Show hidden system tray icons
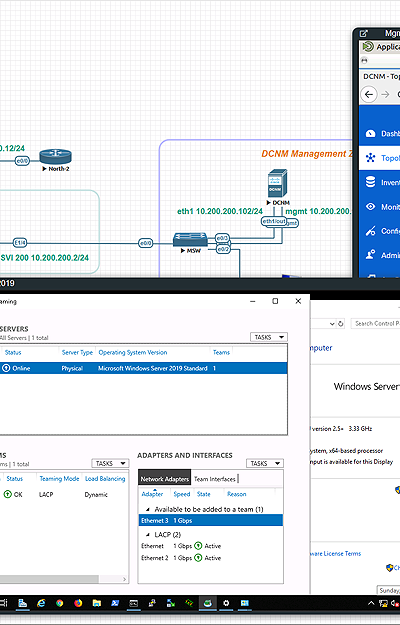400x625 pixels. point(371,603)
